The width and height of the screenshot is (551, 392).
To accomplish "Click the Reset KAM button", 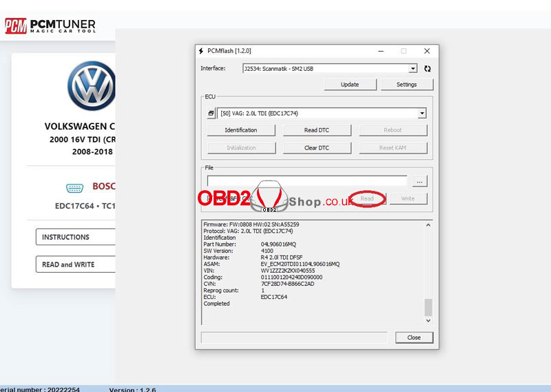I will coord(393,148).
